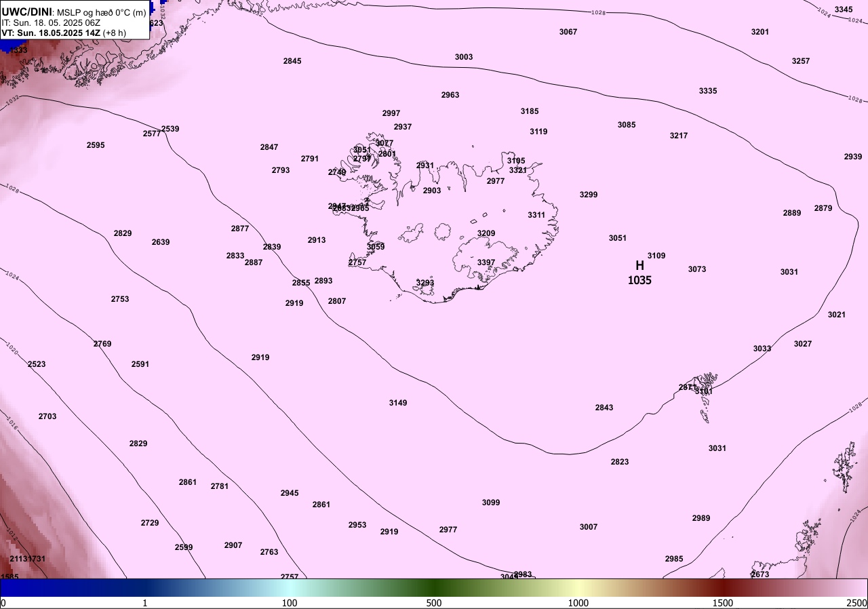Click the 3299 height value
This screenshot has width=868, height=609.
589,195
